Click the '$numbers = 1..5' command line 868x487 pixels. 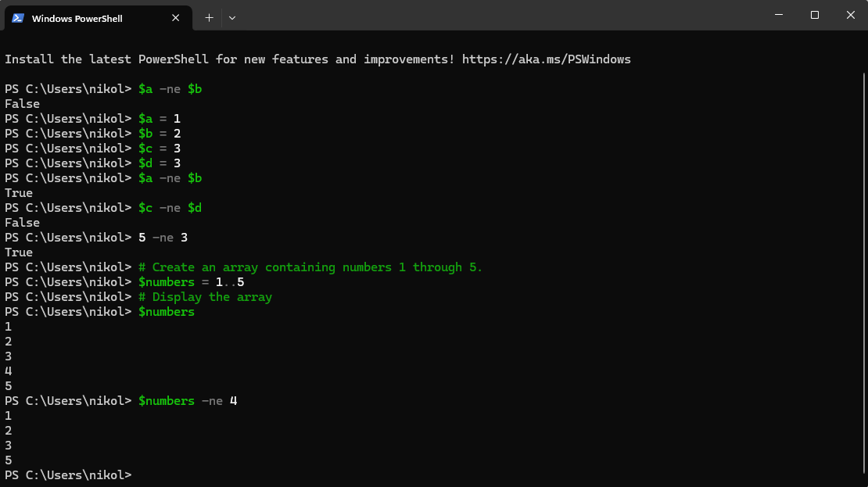point(124,282)
